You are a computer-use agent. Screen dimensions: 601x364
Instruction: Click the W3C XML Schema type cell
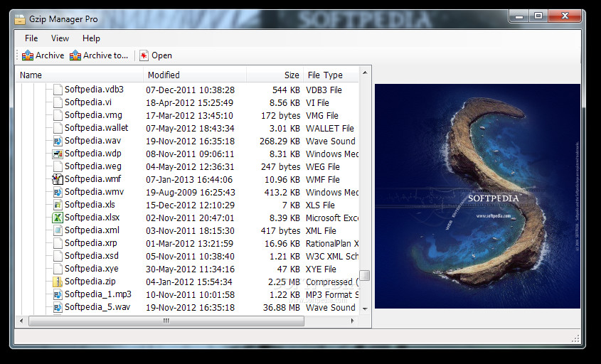332,257
